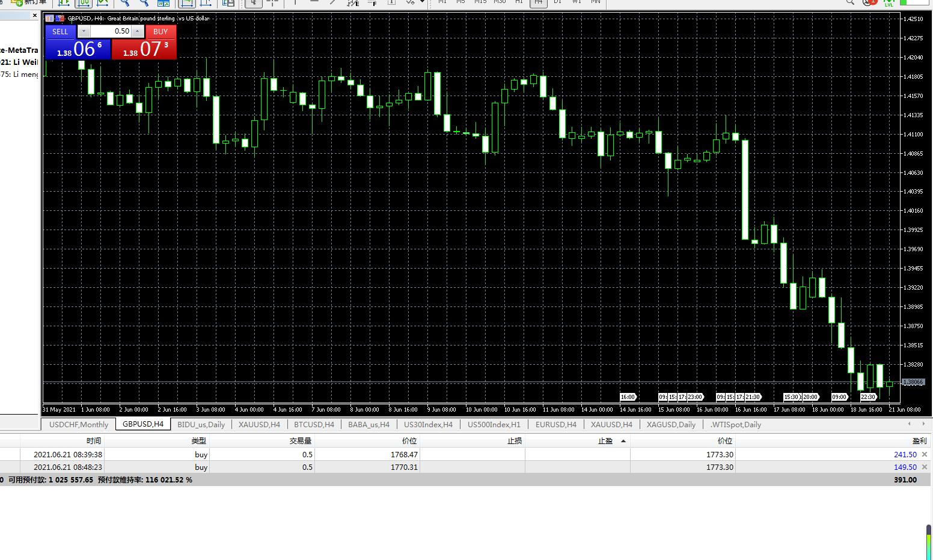Switch to the US500Index,H1 chart tab
Screen dimensions: 933x560
point(494,424)
